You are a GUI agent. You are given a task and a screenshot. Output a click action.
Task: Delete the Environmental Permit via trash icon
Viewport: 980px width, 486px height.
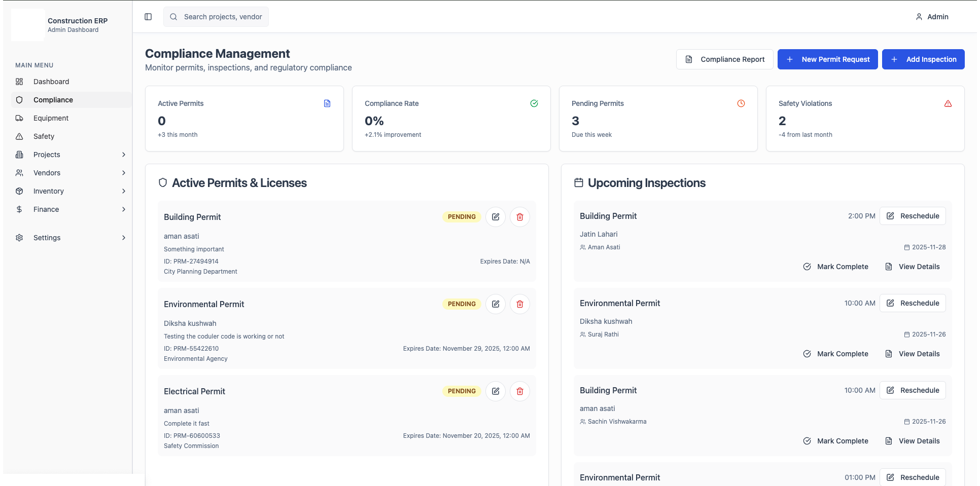click(519, 304)
